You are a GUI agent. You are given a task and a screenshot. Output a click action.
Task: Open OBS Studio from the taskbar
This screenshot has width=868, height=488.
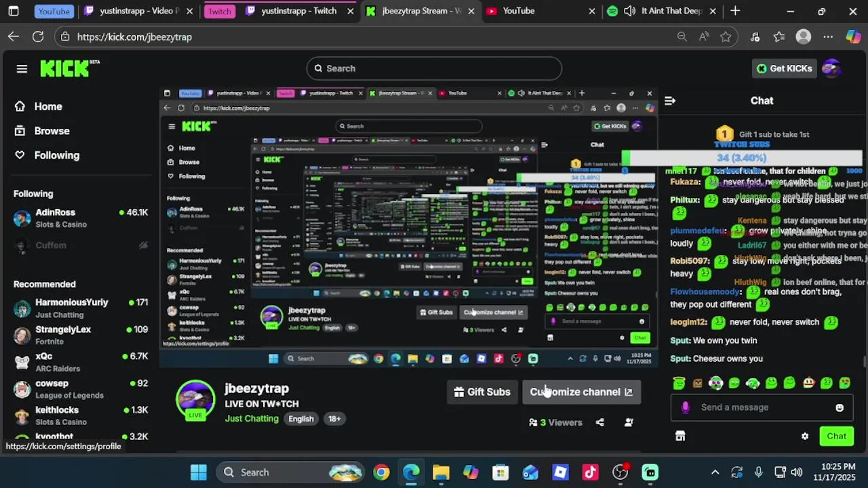(x=620, y=472)
